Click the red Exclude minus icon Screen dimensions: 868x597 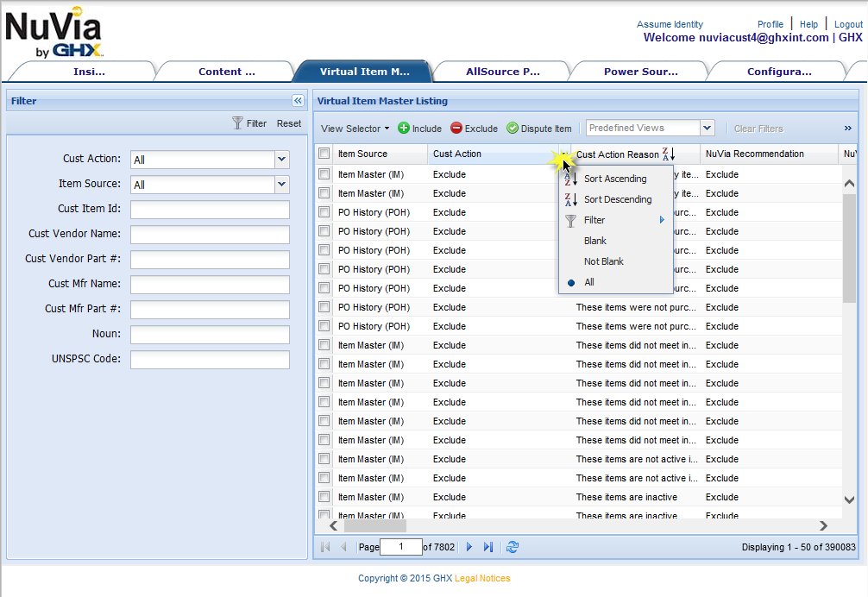pyautogui.click(x=456, y=128)
